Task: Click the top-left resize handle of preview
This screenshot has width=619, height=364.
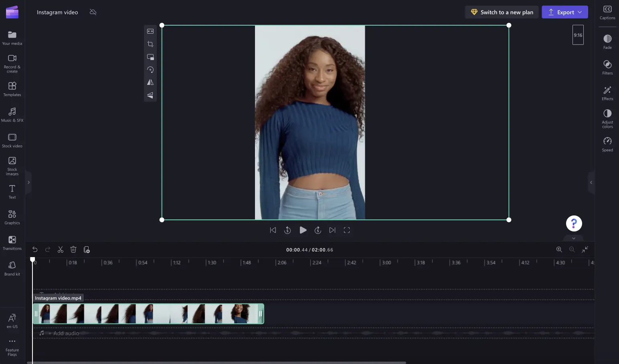Action: (x=162, y=25)
